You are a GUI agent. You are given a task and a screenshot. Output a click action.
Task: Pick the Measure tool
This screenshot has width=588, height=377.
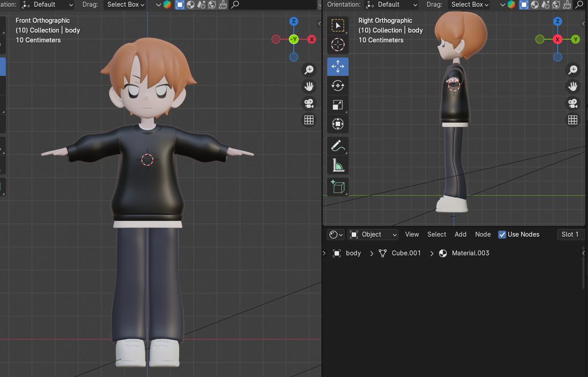(x=338, y=165)
